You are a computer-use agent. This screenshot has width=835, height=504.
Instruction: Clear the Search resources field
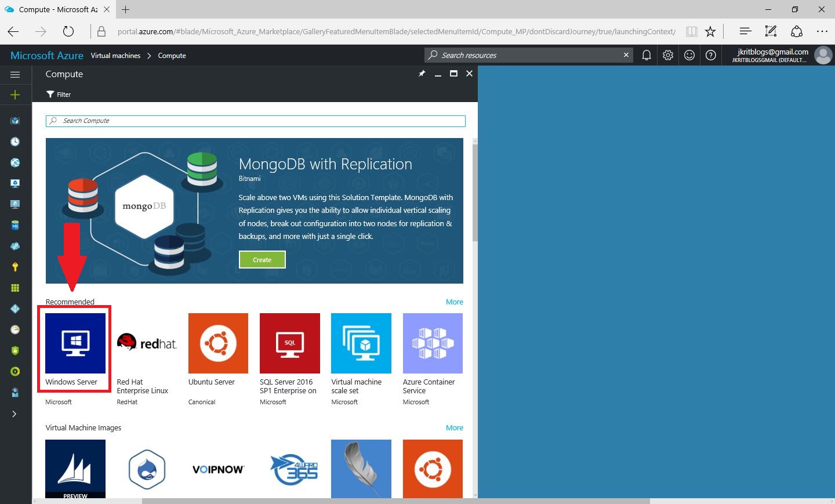626,55
